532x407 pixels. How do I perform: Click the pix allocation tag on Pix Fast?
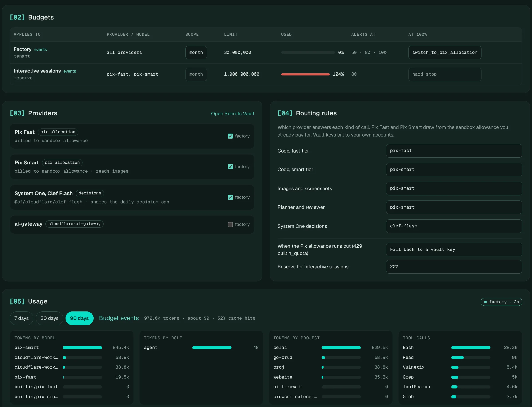click(x=58, y=132)
